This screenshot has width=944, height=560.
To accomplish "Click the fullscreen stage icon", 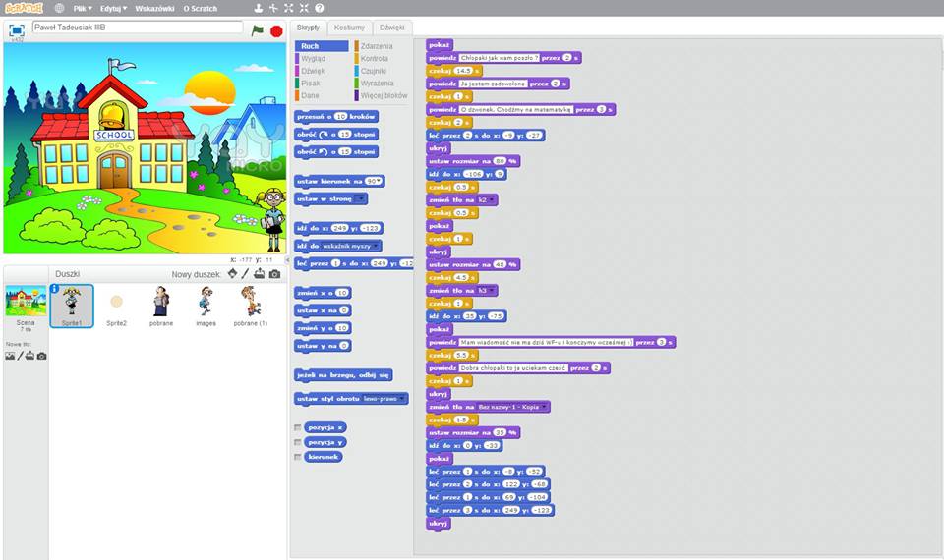I will click(17, 30).
